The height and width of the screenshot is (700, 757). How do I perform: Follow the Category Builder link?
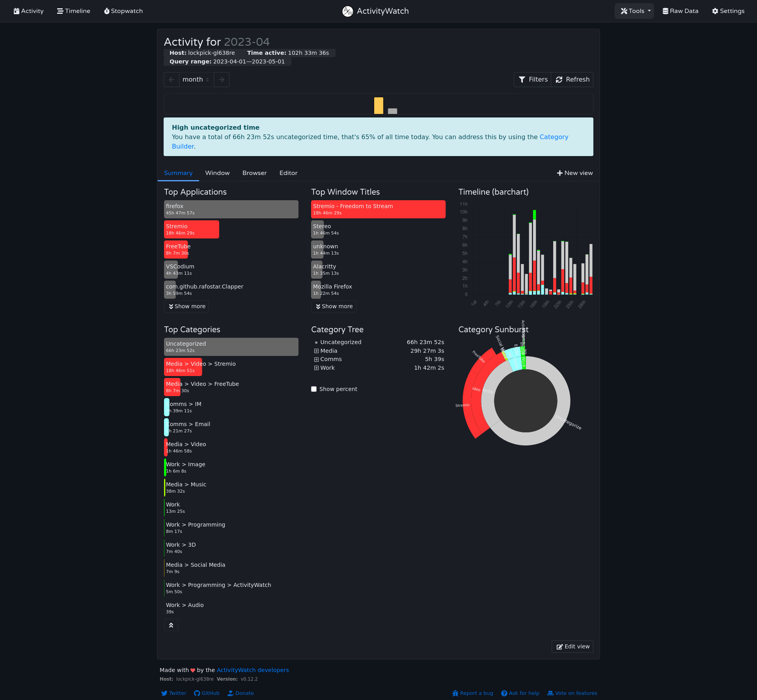[x=554, y=137]
